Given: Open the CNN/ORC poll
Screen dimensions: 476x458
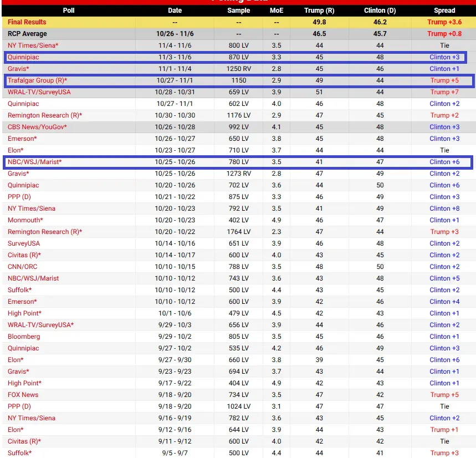Looking at the screenshot, I should click(23, 267).
